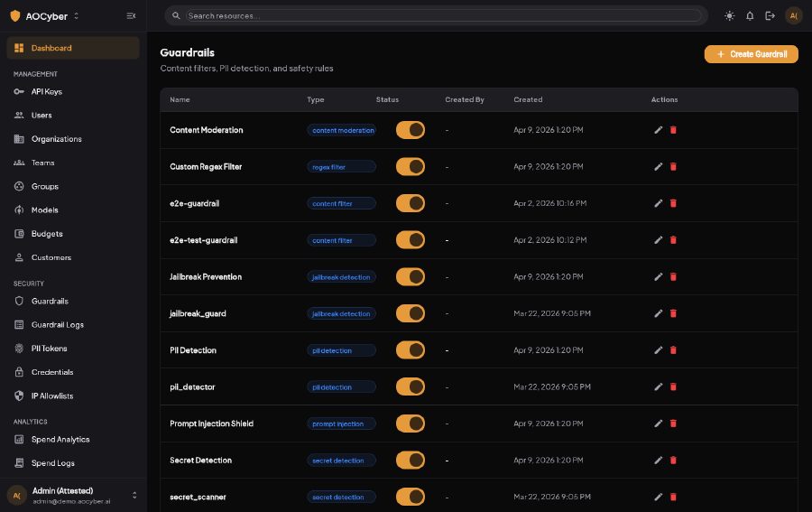Viewport: 812px width, 512px height.
Task: Select Groups in sidebar
Action: 73,187
